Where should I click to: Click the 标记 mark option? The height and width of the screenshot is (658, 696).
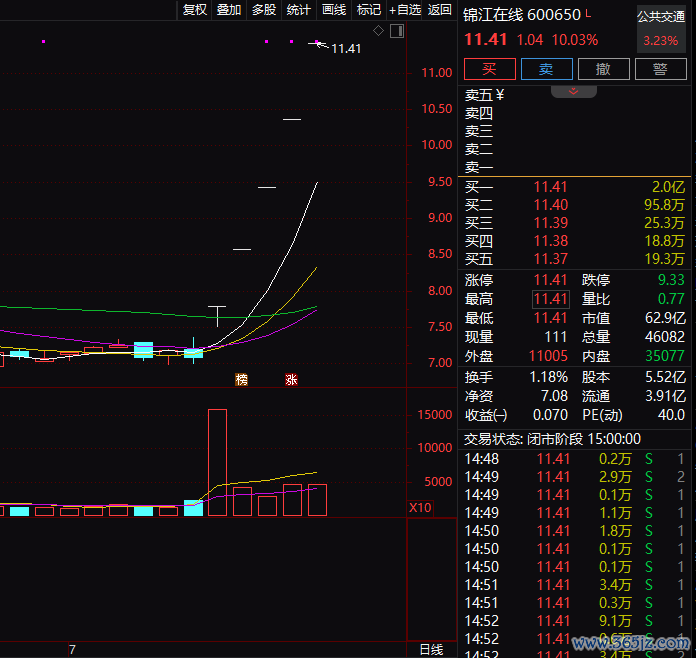click(369, 9)
